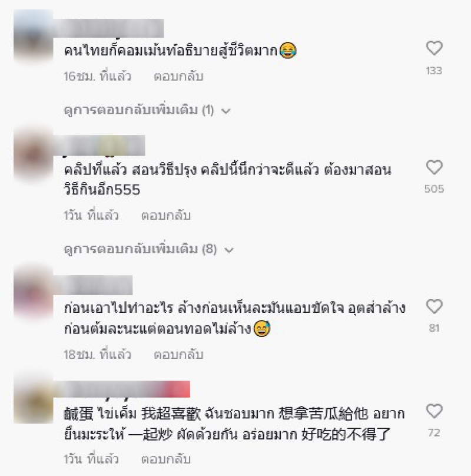Open ดูการตอบกลับเพิ่มเติม (1) replies link

pyautogui.click(x=139, y=110)
